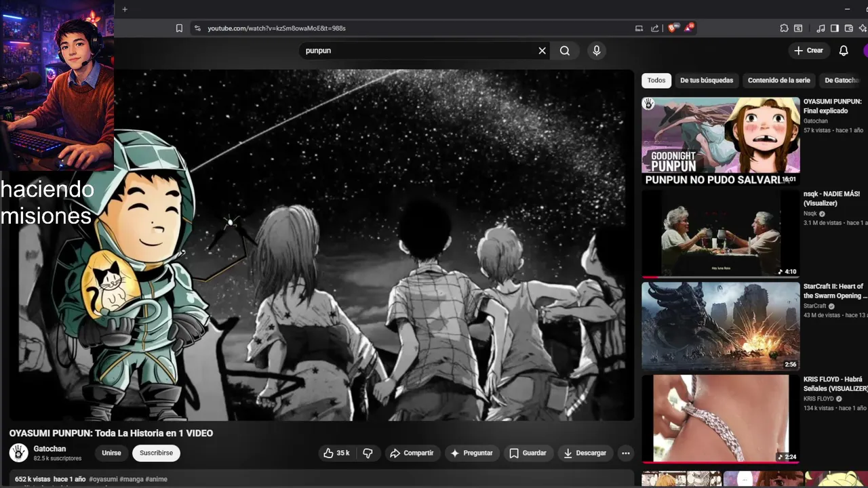Open the StarCraft II Heart of the Swarm thumbnail
The height and width of the screenshot is (488, 868).
tap(721, 327)
